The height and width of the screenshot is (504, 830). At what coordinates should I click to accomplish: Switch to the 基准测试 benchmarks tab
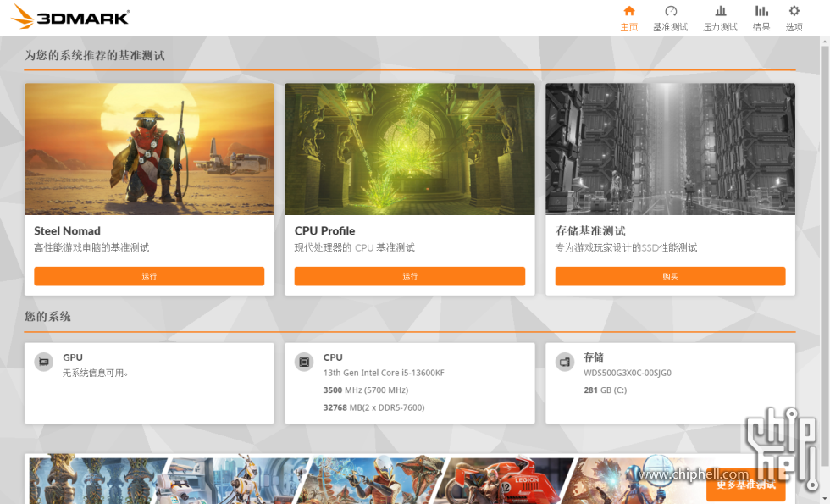670,19
